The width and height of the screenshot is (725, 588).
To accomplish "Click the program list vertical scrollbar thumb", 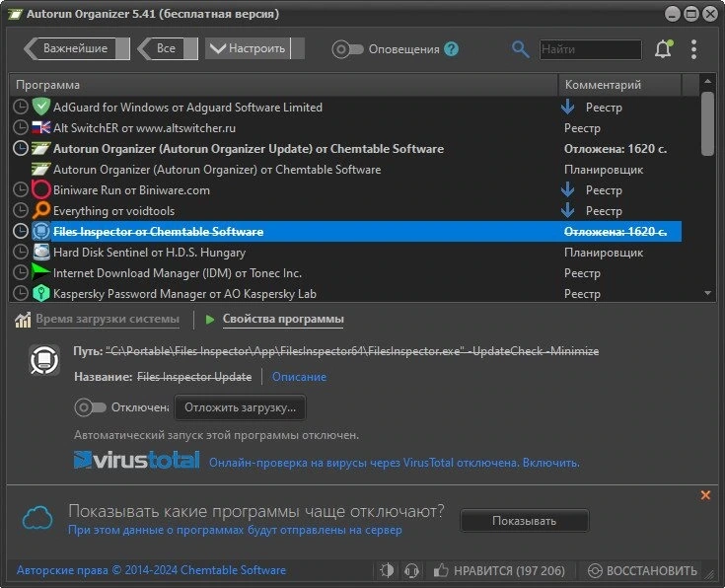I will point(707,124).
